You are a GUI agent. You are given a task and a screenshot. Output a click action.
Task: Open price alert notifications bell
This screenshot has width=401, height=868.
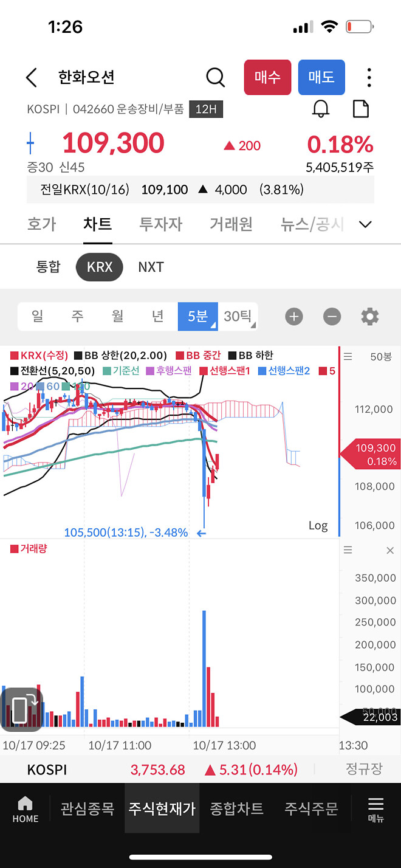[x=321, y=108]
